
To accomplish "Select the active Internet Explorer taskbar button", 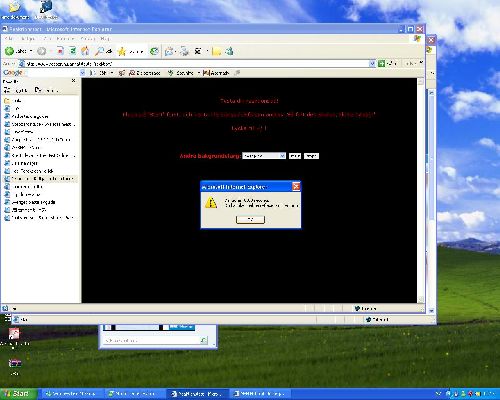I will pos(198,394).
